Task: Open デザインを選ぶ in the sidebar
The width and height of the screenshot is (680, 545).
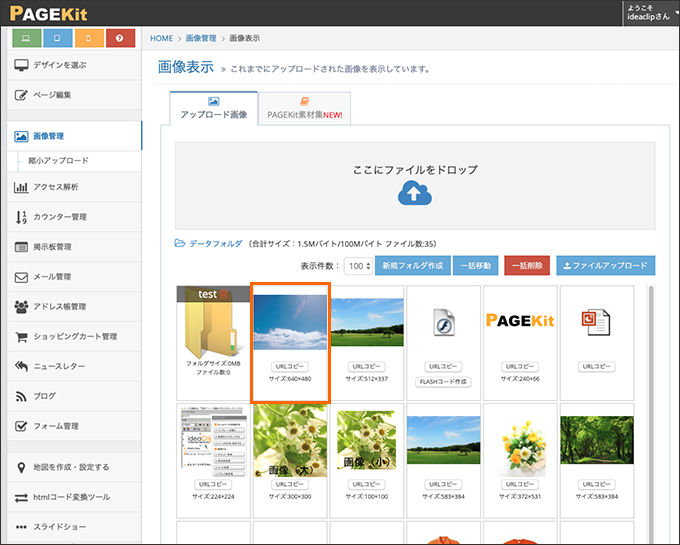Action: pos(74,65)
